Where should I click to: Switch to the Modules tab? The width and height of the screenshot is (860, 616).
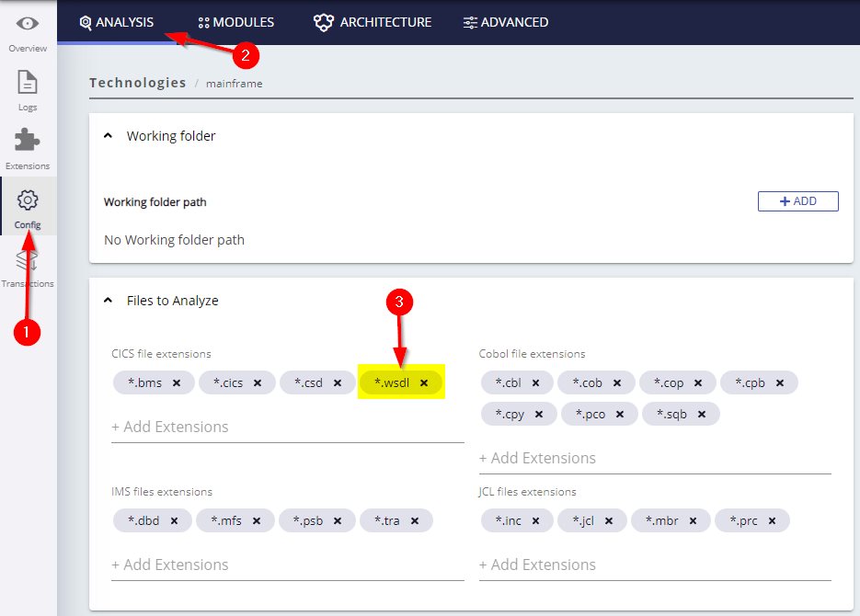(x=236, y=22)
